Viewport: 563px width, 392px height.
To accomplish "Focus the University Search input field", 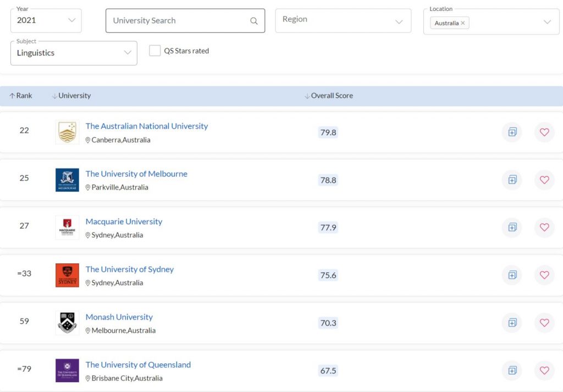I will [185, 21].
